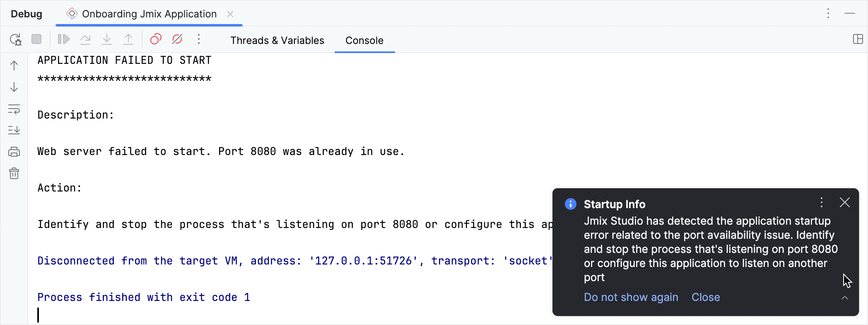Click Close link in Startup Info
The image size is (868, 325).
[x=706, y=297]
